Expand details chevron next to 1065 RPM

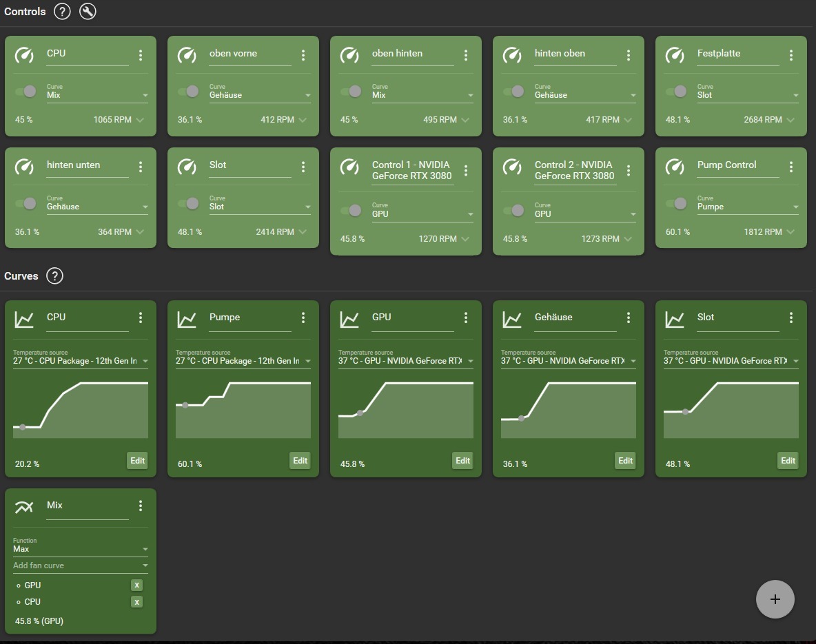(x=140, y=120)
